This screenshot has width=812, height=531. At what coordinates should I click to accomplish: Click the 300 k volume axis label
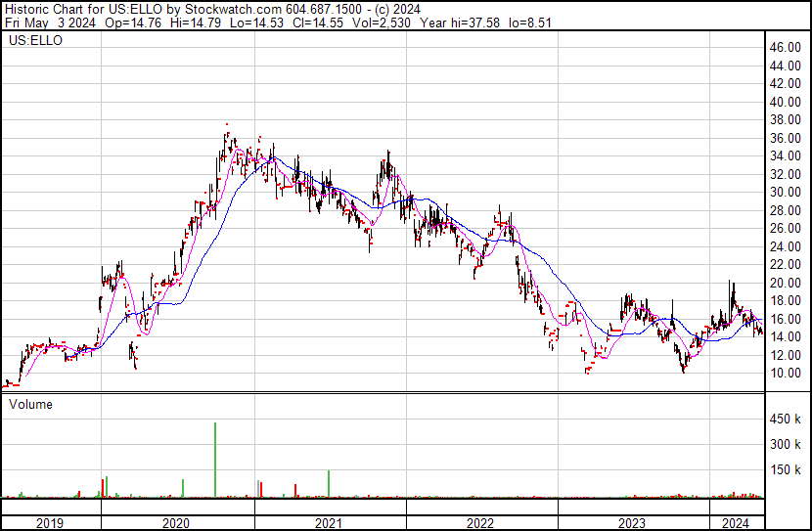pyautogui.click(x=785, y=445)
